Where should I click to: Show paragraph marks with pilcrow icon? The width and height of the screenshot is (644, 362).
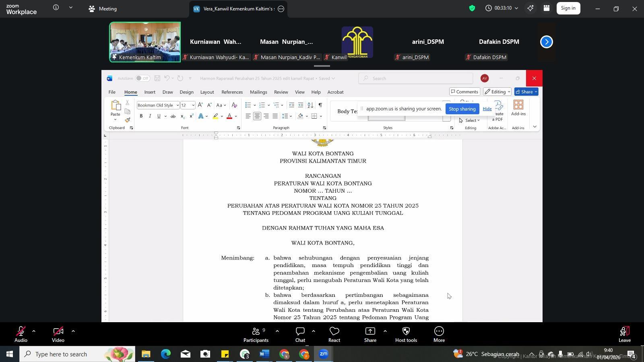320,105
